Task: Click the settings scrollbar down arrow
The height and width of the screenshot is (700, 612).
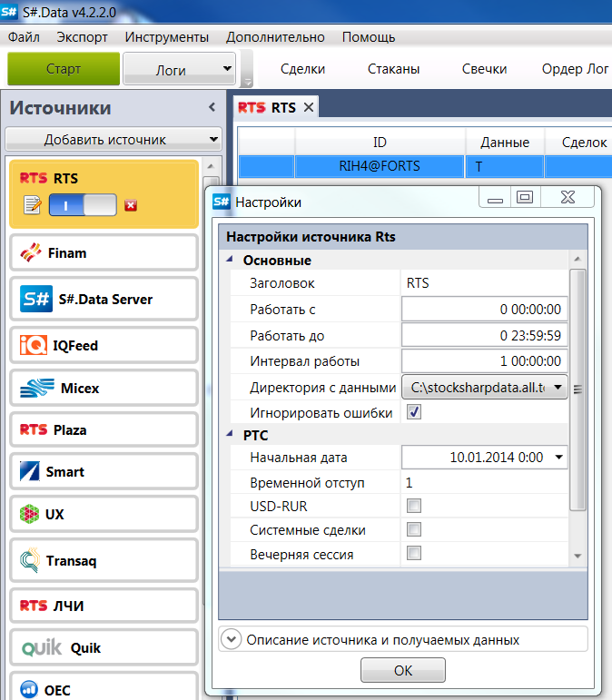Action: click(577, 556)
